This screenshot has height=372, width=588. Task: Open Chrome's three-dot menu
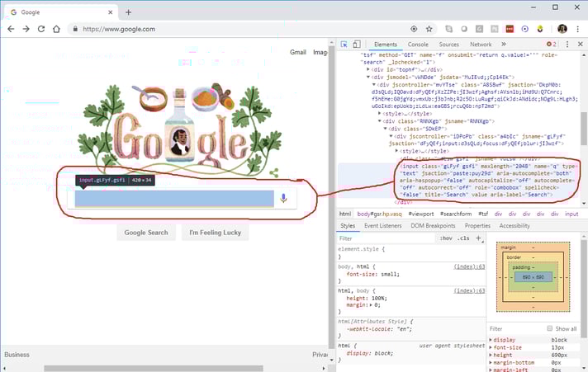(577, 29)
